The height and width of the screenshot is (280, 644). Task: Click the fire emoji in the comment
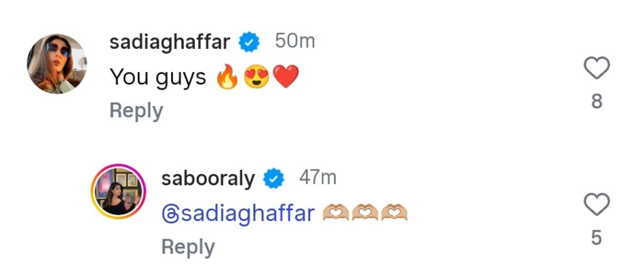tap(227, 77)
